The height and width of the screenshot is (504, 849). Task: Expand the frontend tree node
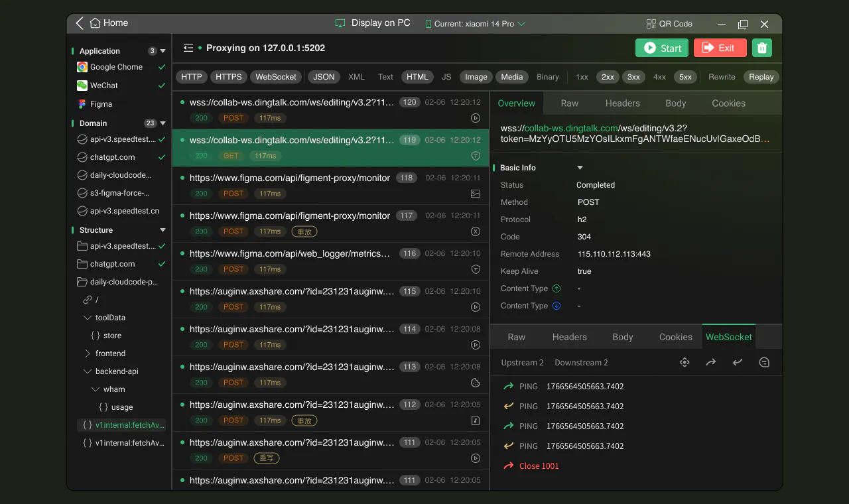point(88,353)
